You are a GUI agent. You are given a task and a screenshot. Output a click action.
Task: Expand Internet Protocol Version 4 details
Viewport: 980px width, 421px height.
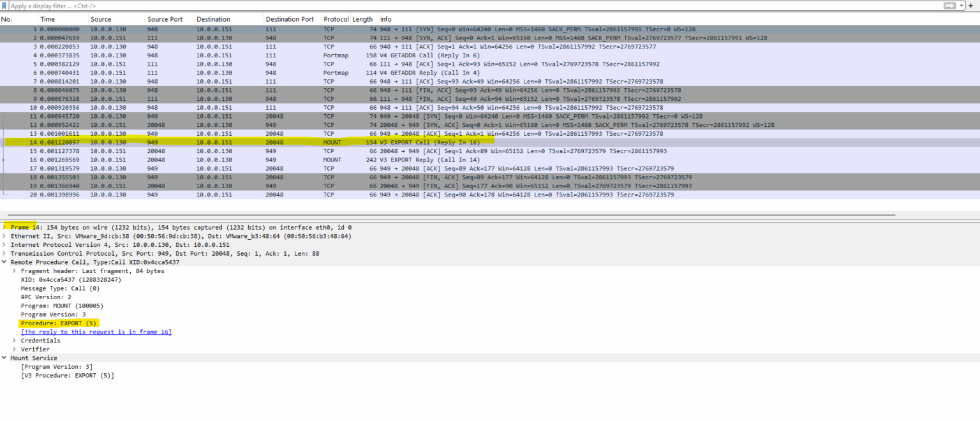(x=4, y=244)
